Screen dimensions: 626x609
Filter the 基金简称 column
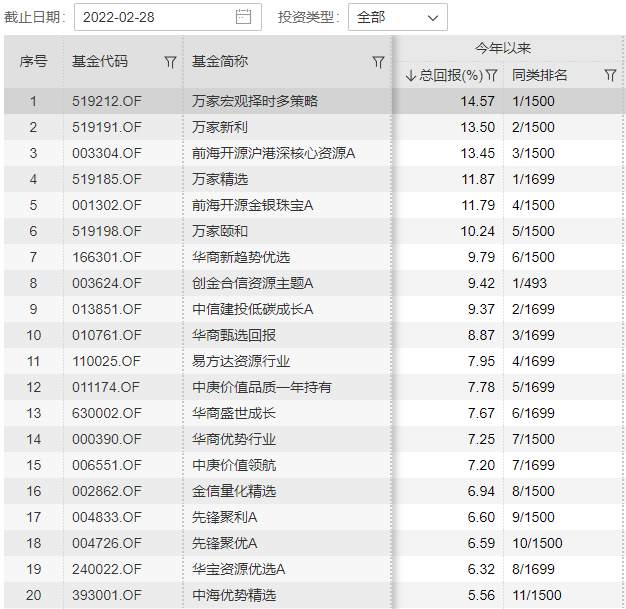378,62
